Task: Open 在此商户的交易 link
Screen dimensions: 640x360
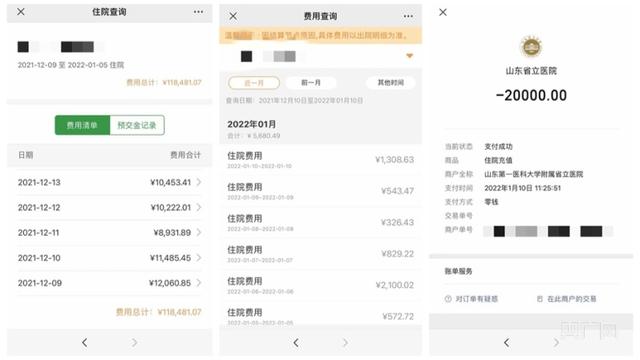Action: click(x=571, y=299)
